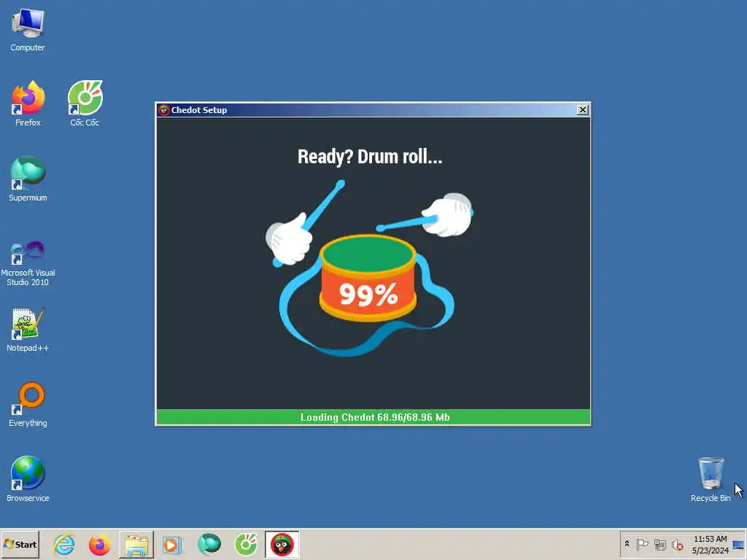The height and width of the screenshot is (560, 747).
Task: Select the Cốc Cốc desktop shortcut
Action: pos(85,104)
